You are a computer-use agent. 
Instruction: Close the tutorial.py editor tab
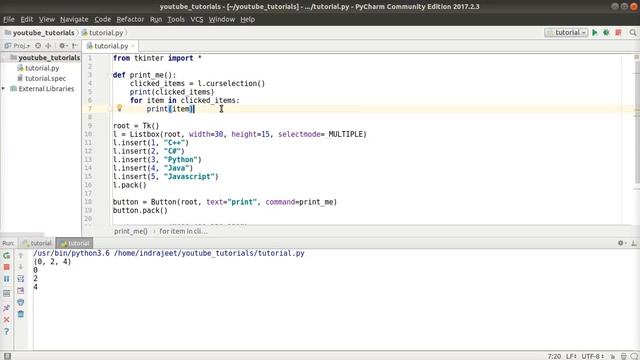pyautogui.click(x=133, y=46)
